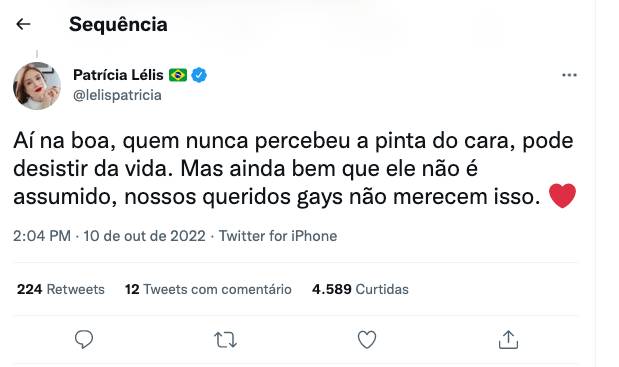Click the 10 de out de 2022 date
The height and width of the screenshot is (367, 619).
[144, 236]
